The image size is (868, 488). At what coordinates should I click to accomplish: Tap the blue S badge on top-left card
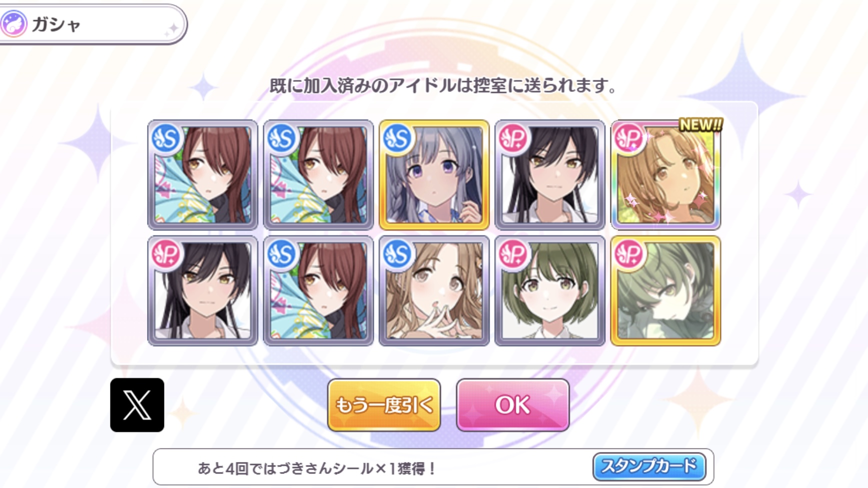[166, 138]
